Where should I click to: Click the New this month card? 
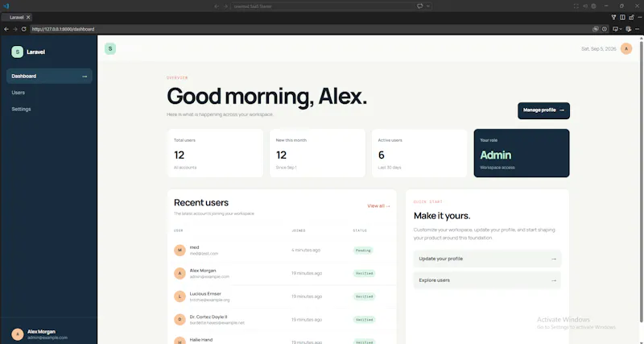click(x=317, y=153)
